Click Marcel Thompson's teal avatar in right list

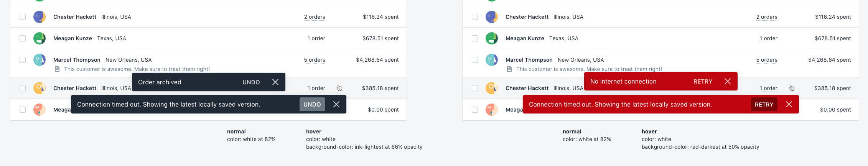coord(492,60)
